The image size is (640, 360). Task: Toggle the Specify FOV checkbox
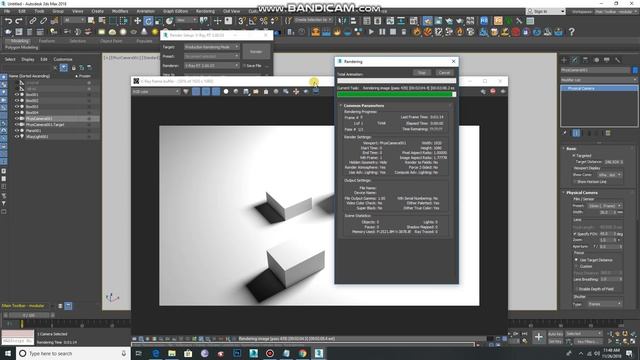click(x=575, y=234)
